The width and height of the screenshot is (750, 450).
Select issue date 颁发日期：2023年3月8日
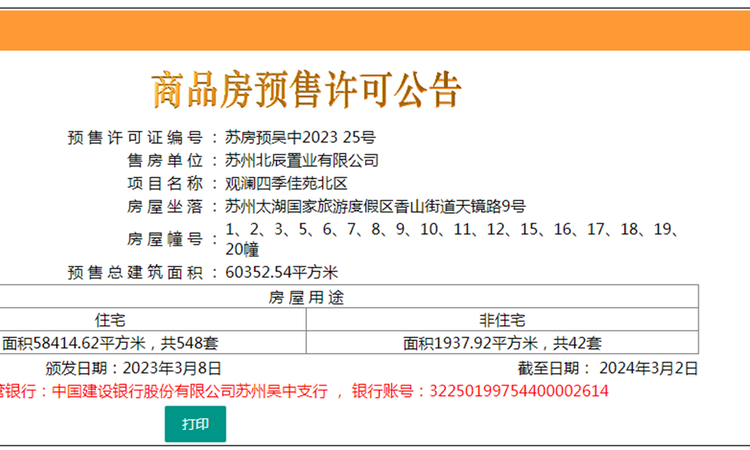coord(133,368)
